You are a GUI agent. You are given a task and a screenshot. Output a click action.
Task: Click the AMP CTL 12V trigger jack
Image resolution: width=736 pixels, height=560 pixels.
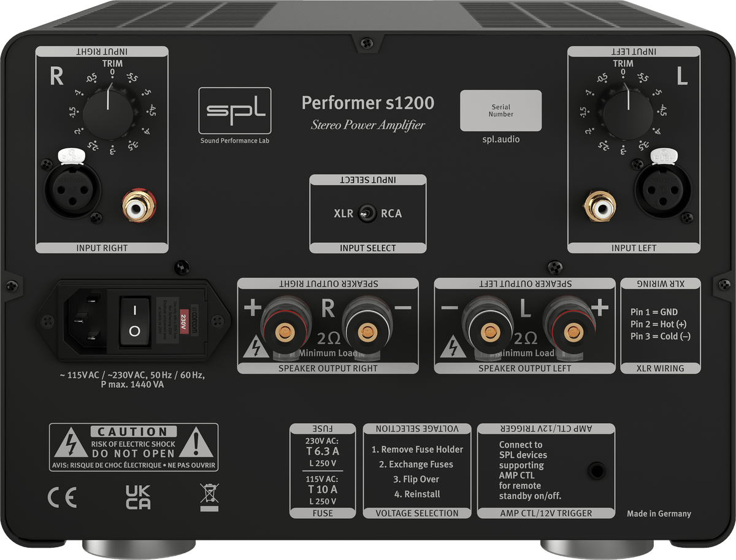click(x=596, y=471)
